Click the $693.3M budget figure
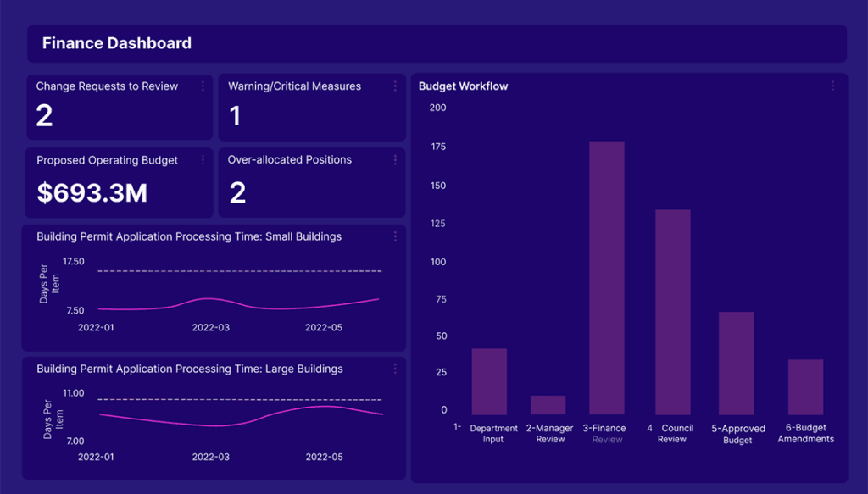 [x=93, y=193]
